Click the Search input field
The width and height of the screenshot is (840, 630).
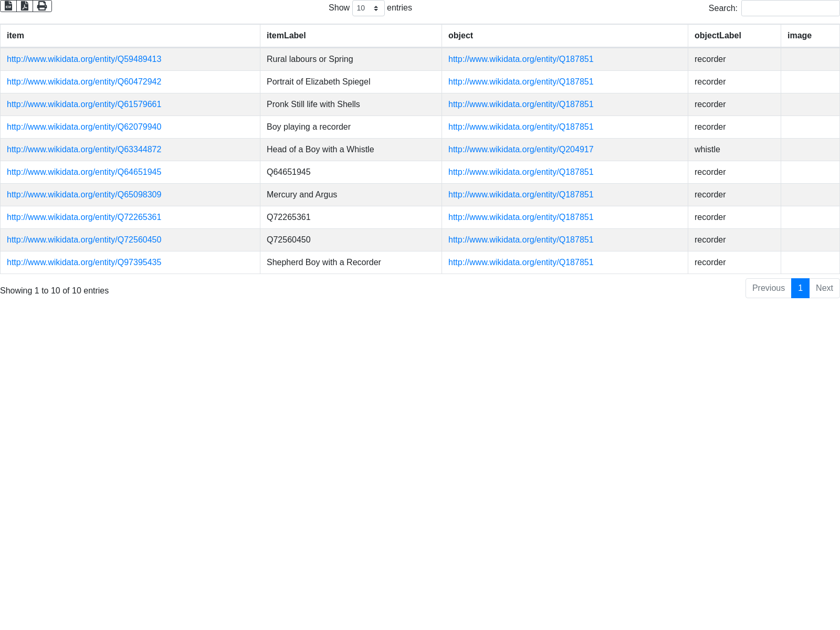click(790, 8)
